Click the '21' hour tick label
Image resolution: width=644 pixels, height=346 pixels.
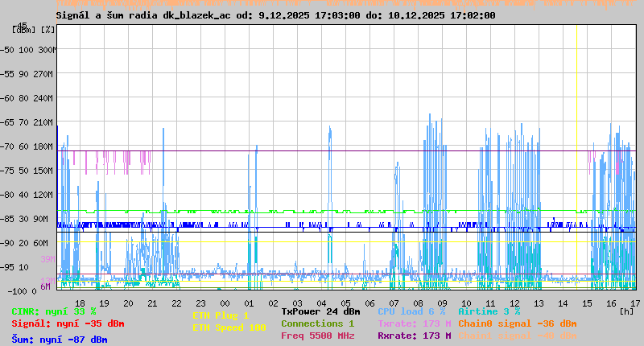152,303
